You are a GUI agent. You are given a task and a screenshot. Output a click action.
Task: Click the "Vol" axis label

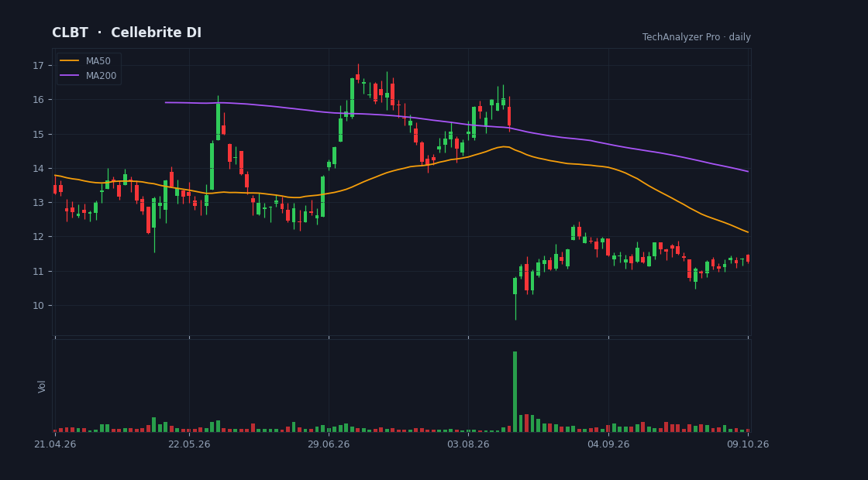pos(42,386)
